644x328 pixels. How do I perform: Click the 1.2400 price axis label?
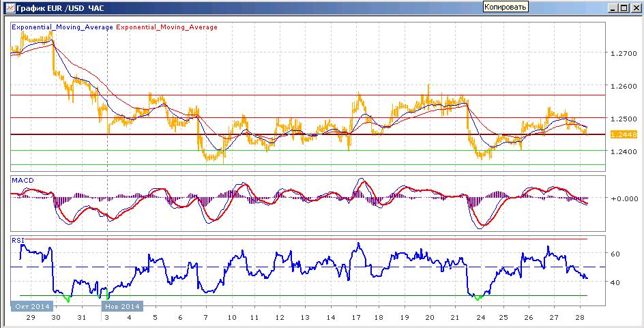[622, 151]
